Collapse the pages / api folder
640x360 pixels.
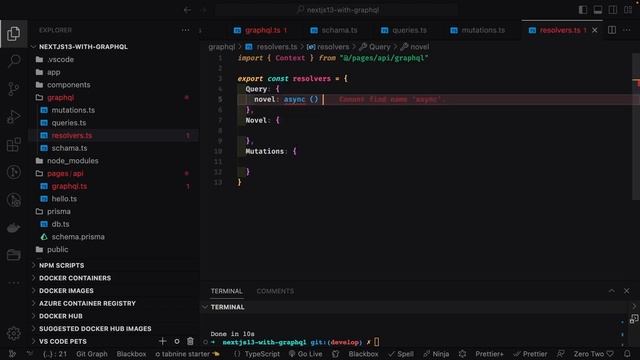click(65, 173)
